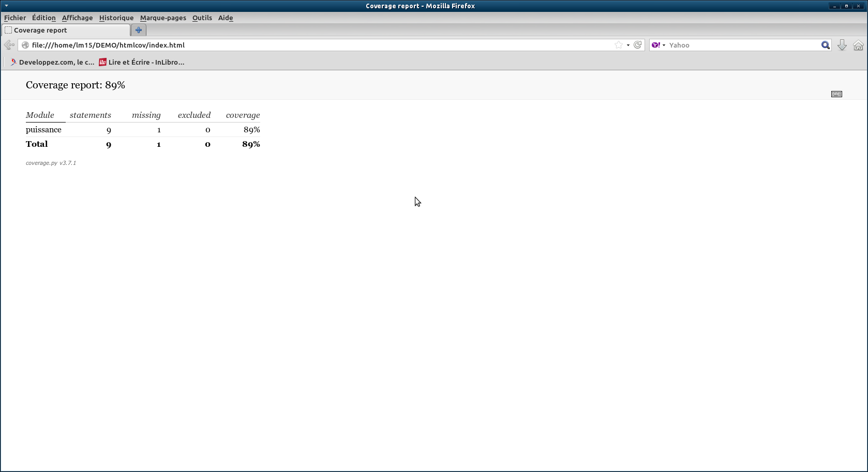Bookmark this page with the star icon
The width and height of the screenshot is (868, 472).
point(619,45)
